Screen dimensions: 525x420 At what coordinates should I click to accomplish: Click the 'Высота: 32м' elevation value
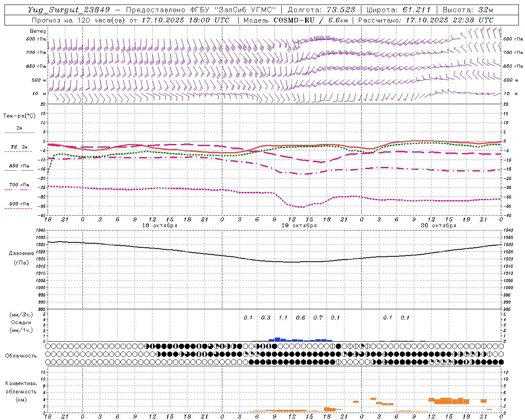(x=468, y=10)
